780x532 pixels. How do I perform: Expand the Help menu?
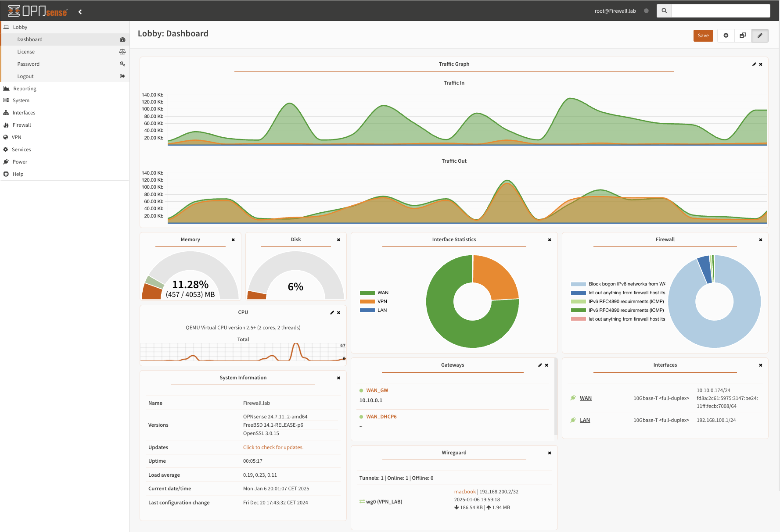(x=65, y=174)
